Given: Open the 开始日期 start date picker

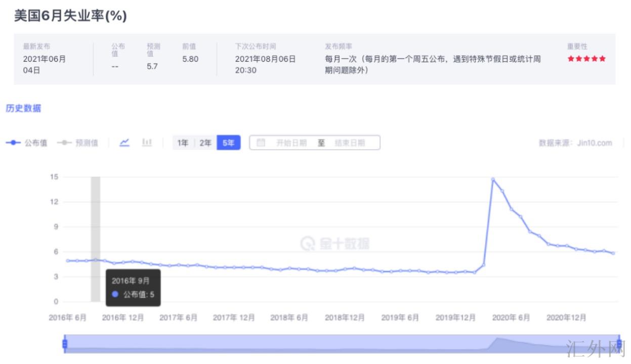Looking at the screenshot, I should pos(291,143).
